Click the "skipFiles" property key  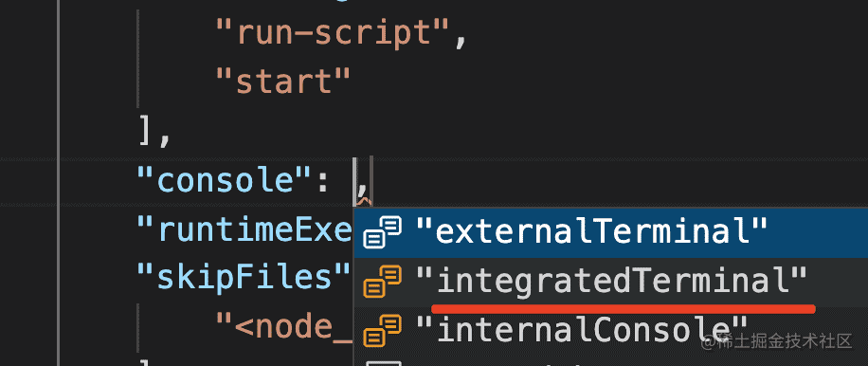(x=244, y=279)
